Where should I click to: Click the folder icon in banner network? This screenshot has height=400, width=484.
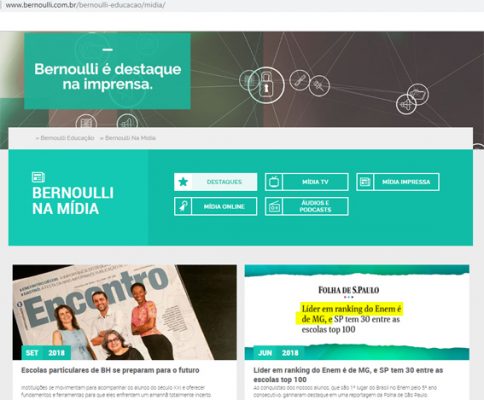point(418,94)
